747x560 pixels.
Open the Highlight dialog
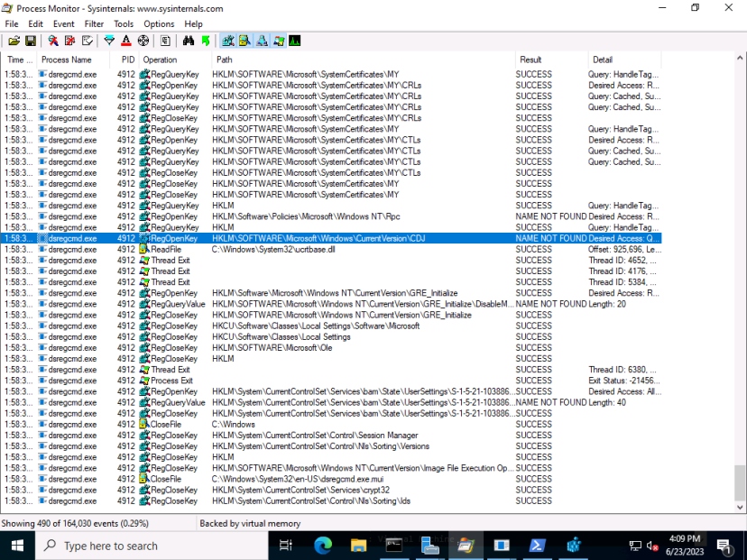(126, 41)
